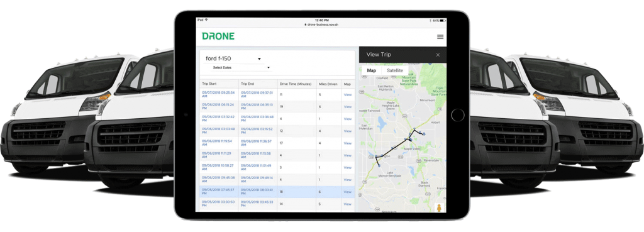Tap the iPad home button
This screenshot has width=644, height=232.
point(458,115)
